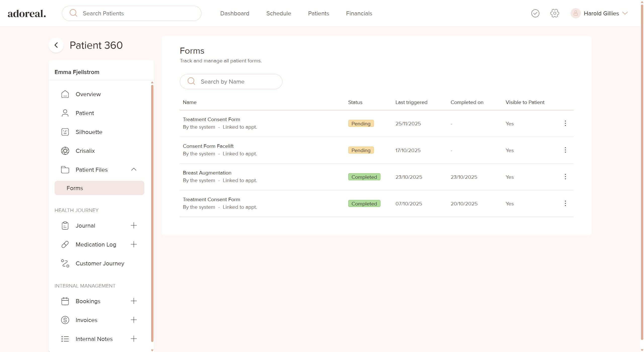Image resolution: width=644 pixels, height=352 pixels.
Task: Add Internal Notes entry with plus icon
Action: point(134,339)
